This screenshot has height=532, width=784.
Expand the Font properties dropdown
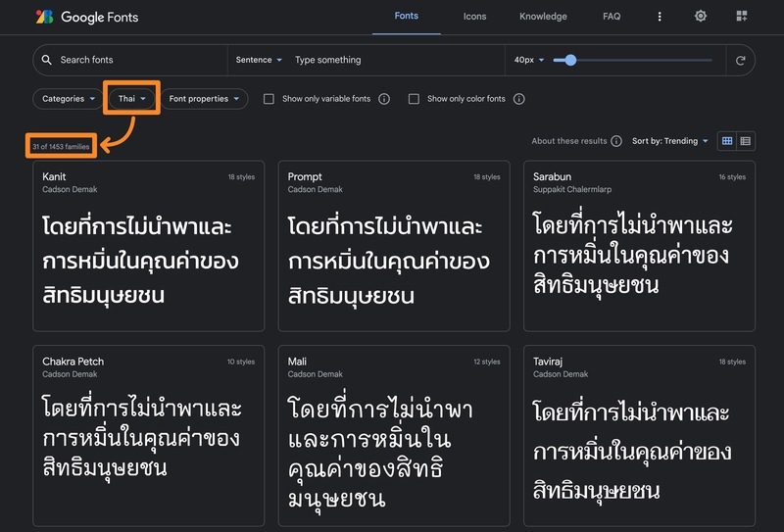point(204,99)
